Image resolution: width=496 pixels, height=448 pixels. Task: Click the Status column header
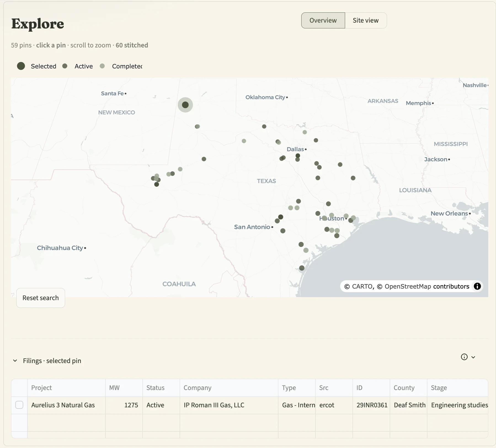point(161,388)
